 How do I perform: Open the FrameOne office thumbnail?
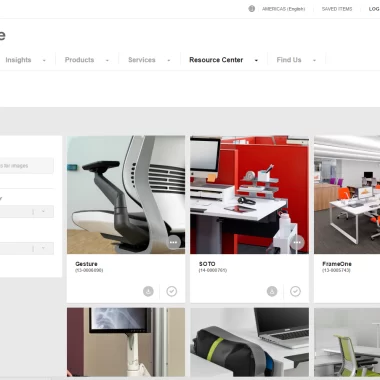pos(347,195)
